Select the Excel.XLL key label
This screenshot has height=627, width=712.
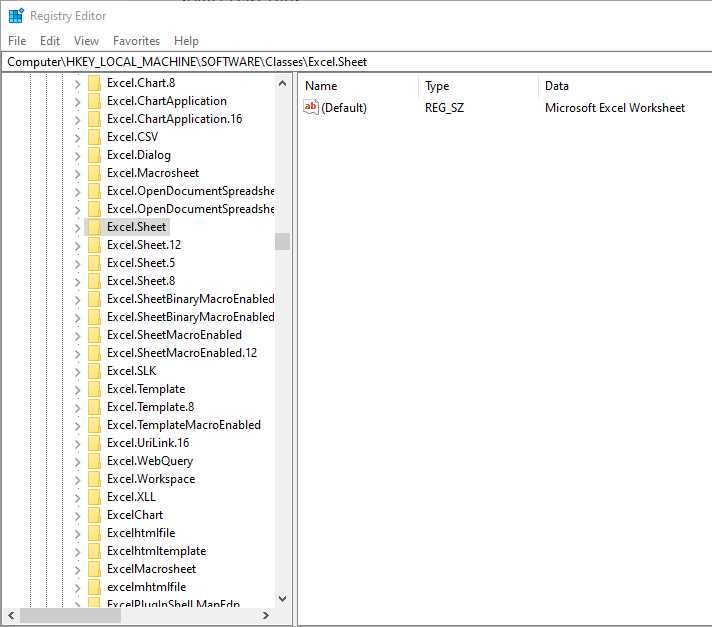click(131, 497)
